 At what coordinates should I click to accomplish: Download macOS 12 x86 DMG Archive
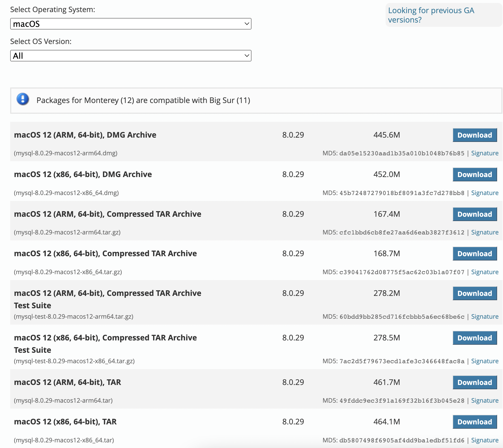[x=475, y=174]
